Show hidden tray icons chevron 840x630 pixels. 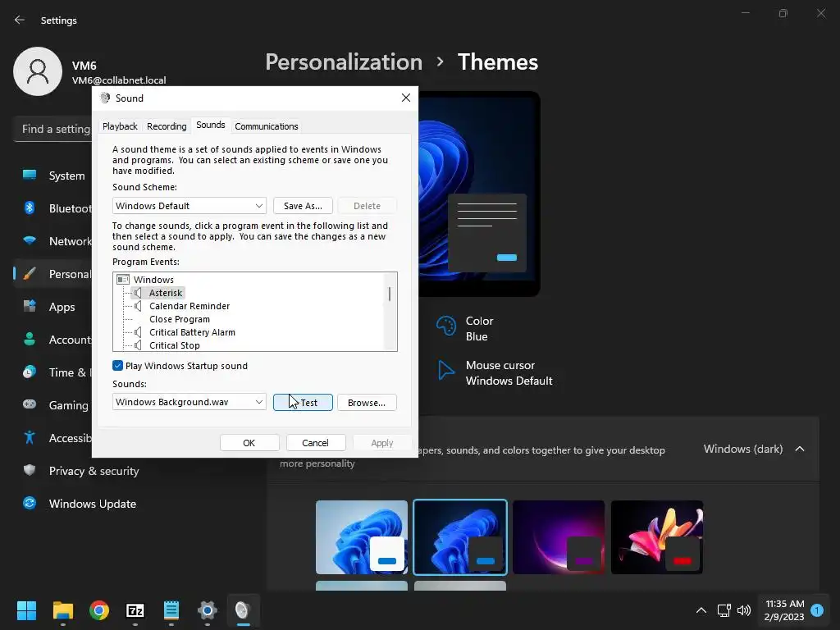tap(701, 610)
